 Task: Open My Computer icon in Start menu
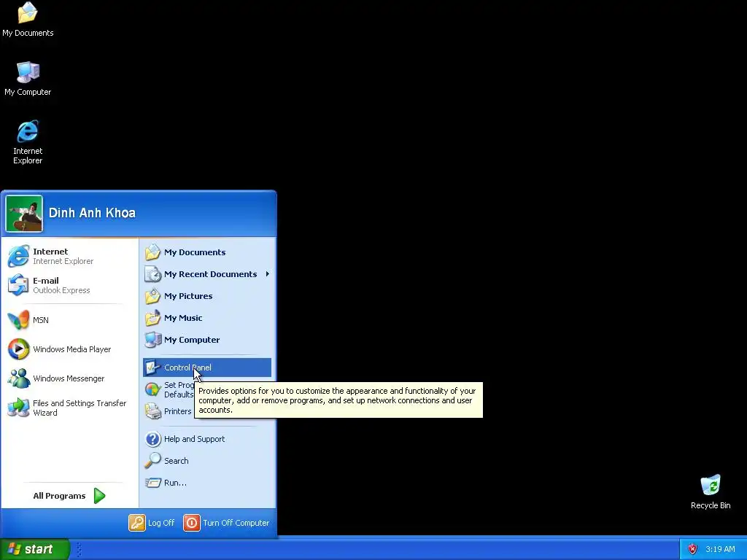[153, 340]
